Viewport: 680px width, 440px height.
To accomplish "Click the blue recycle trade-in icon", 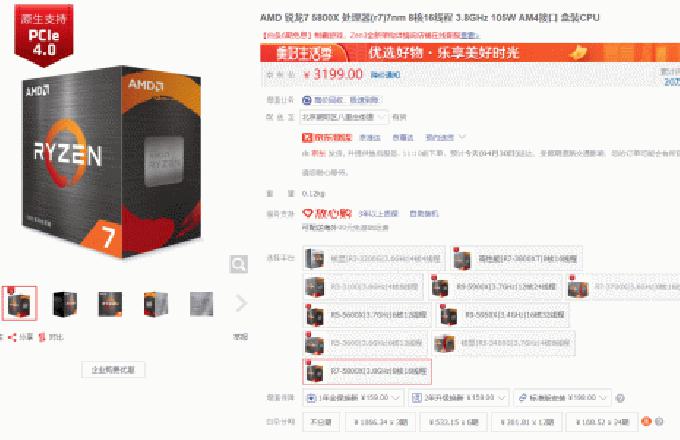I will click(x=307, y=100).
